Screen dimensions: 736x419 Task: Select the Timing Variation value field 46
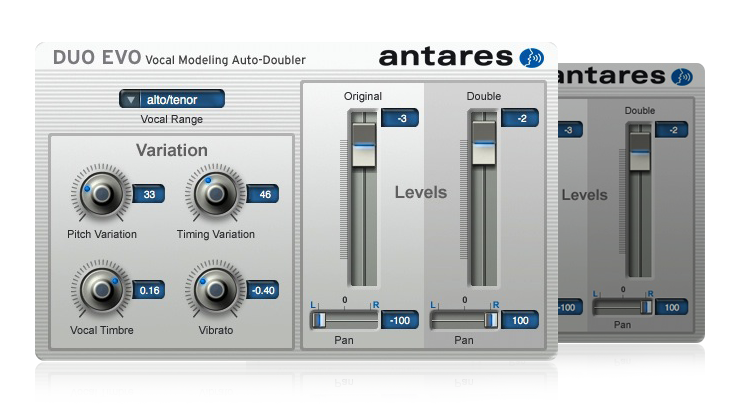pyautogui.click(x=263, y=194)
